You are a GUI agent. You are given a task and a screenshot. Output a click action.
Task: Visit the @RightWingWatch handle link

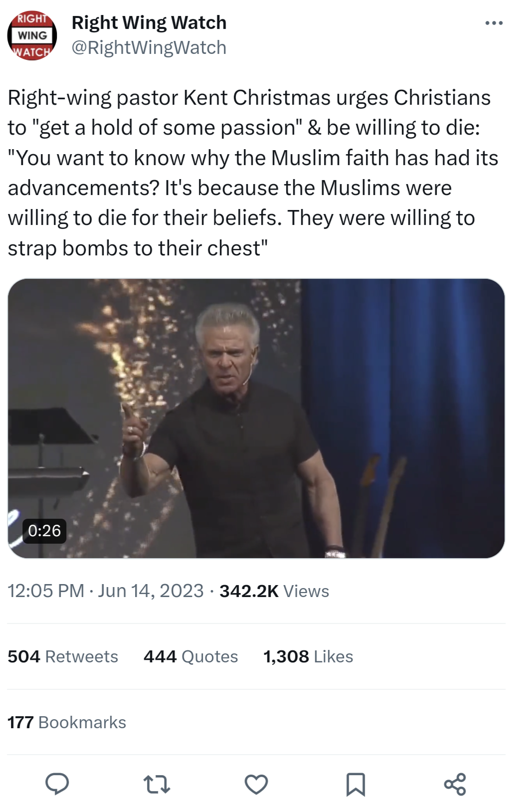(149, 48)
